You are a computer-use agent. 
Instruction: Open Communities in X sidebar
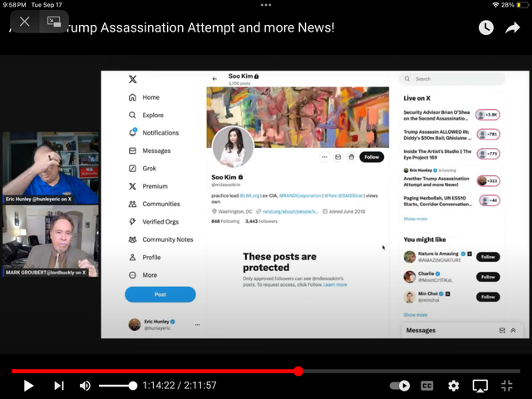pyautogui.click(x=155, y=204)
